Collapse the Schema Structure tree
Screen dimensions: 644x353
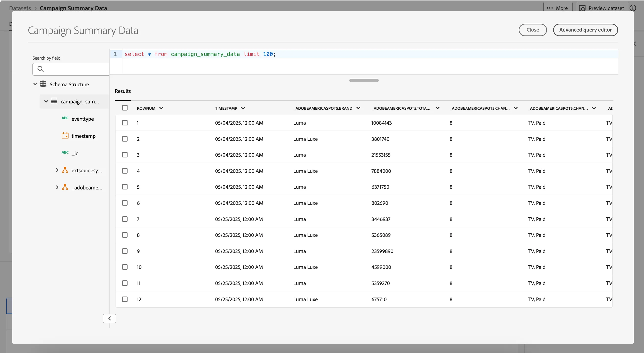(x=35, y=84)
